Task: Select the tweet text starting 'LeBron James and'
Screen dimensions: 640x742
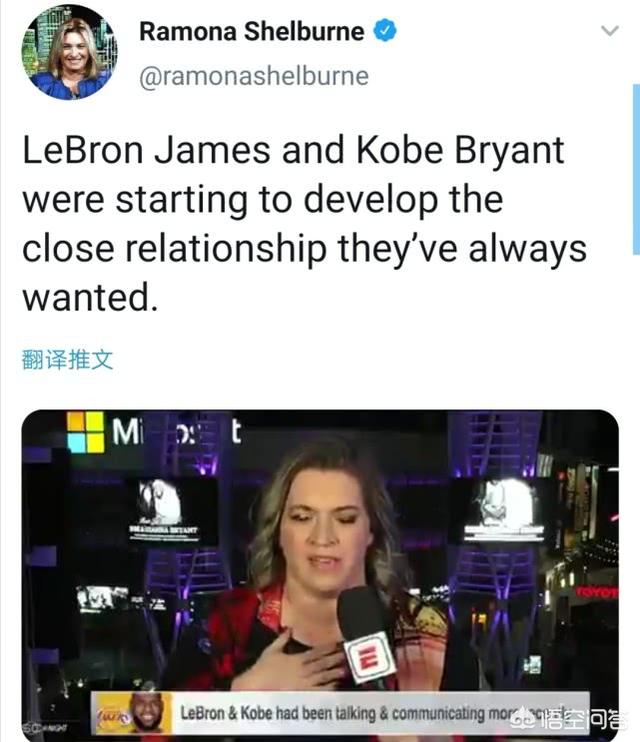Action: (304, 223)
